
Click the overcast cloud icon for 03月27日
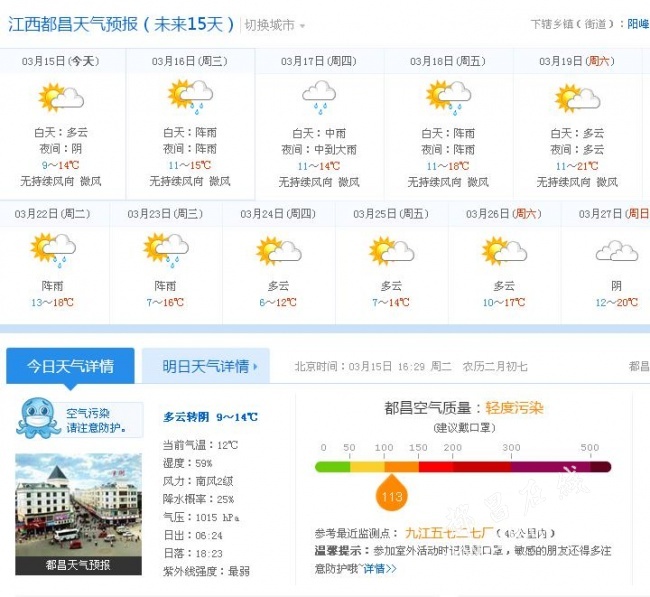[617, 250]
